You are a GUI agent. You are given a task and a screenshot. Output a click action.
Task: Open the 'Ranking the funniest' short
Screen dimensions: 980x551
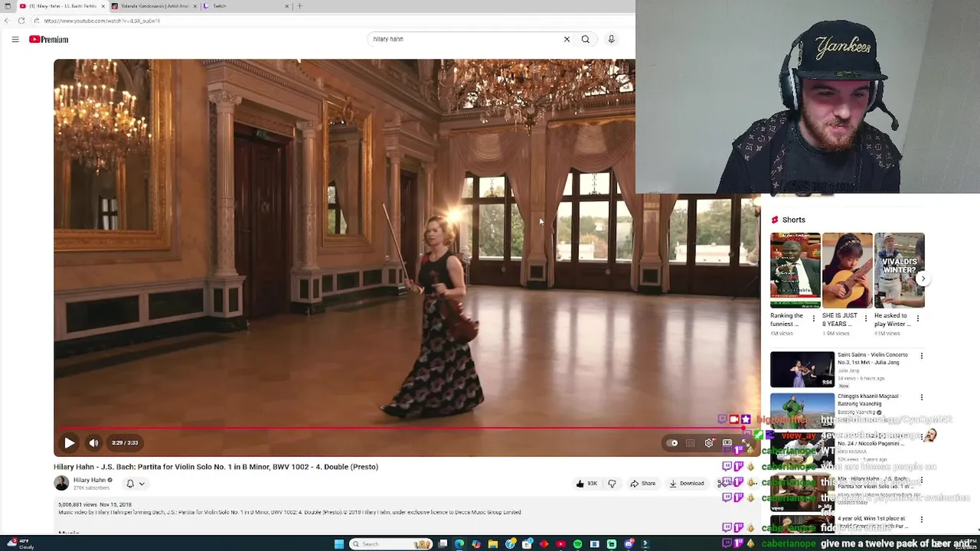(795, 270)
